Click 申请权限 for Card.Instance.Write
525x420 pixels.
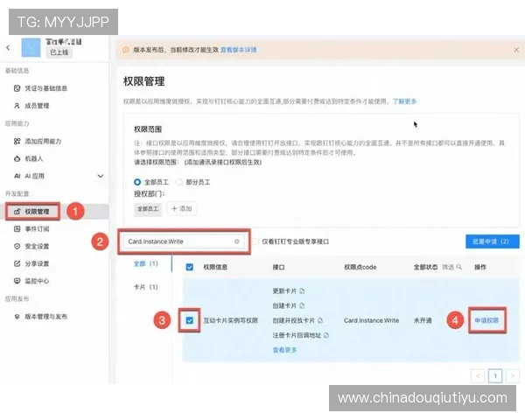pyautogui.click(x=486, y=320)
